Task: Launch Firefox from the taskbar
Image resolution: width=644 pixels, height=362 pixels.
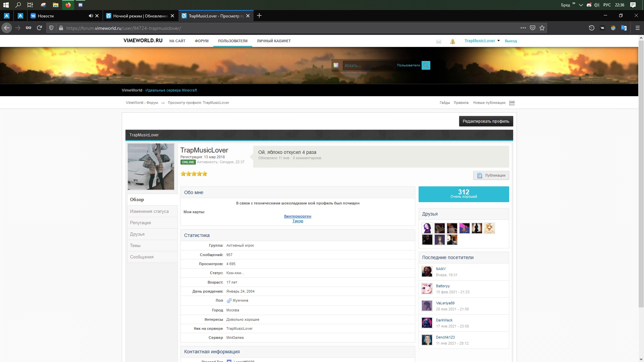Action: click(68, 5)
